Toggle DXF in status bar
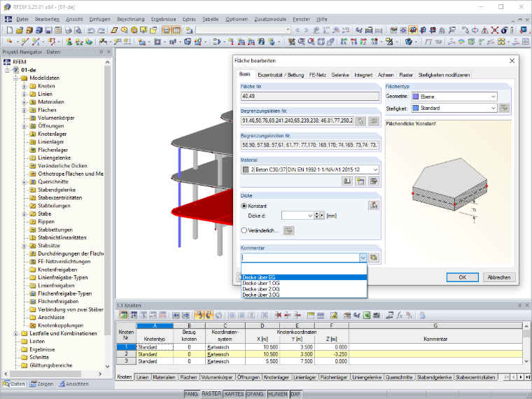532x399 pixels. click(x=295, y=394)
